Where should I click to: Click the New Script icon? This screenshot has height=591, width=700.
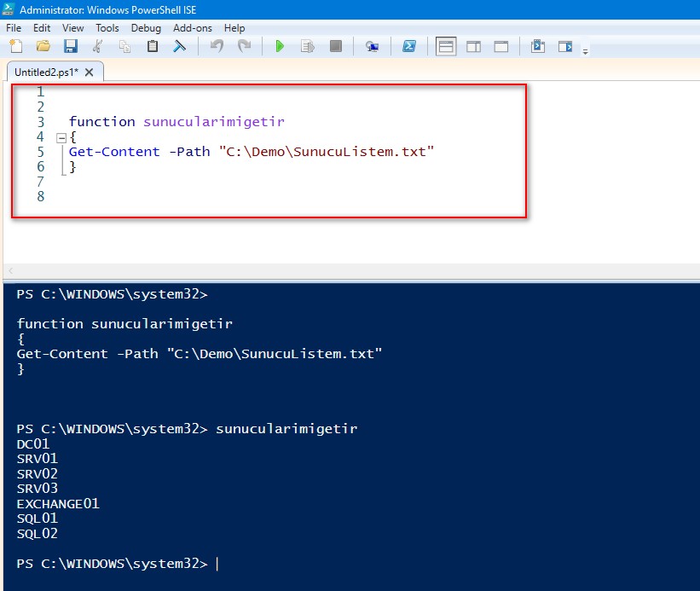pos(15,47)
